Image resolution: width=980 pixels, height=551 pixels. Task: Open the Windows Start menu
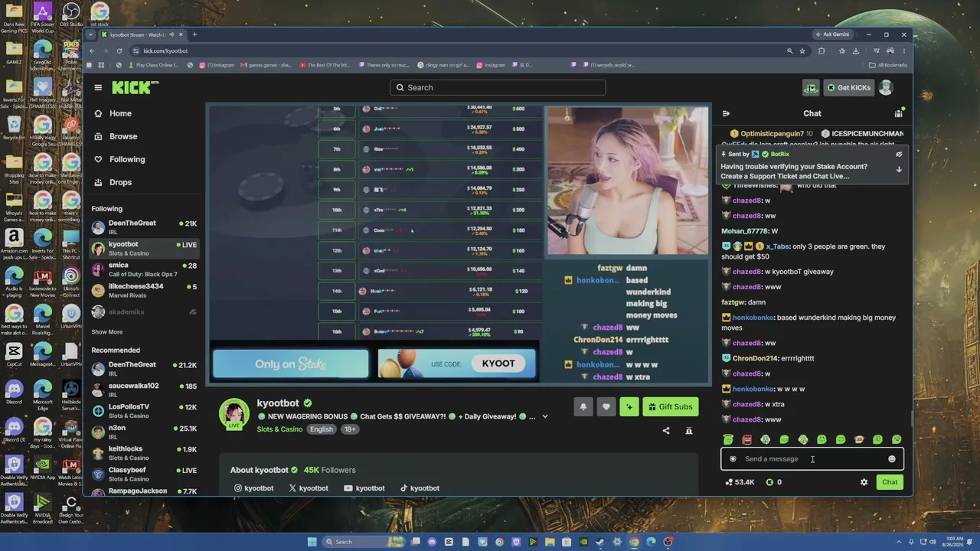coord(312,542)
